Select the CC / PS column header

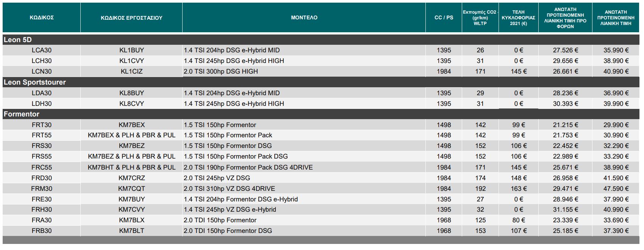coord(444,18)
